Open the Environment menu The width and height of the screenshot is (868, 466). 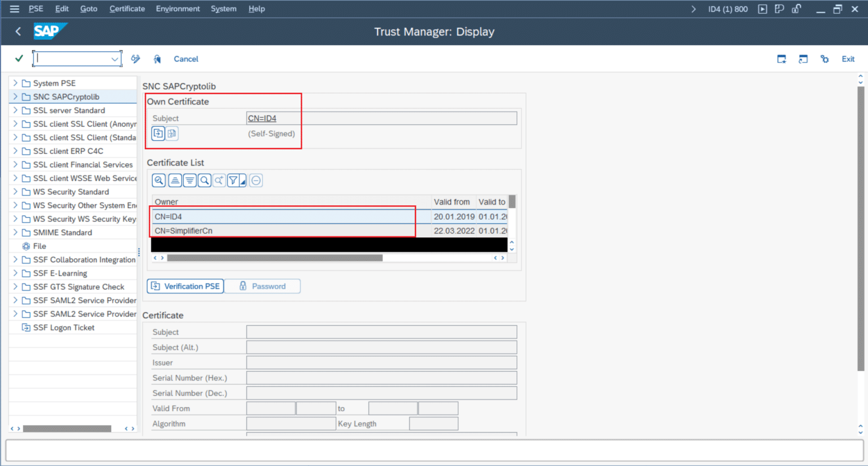click(x=177, y=8)
